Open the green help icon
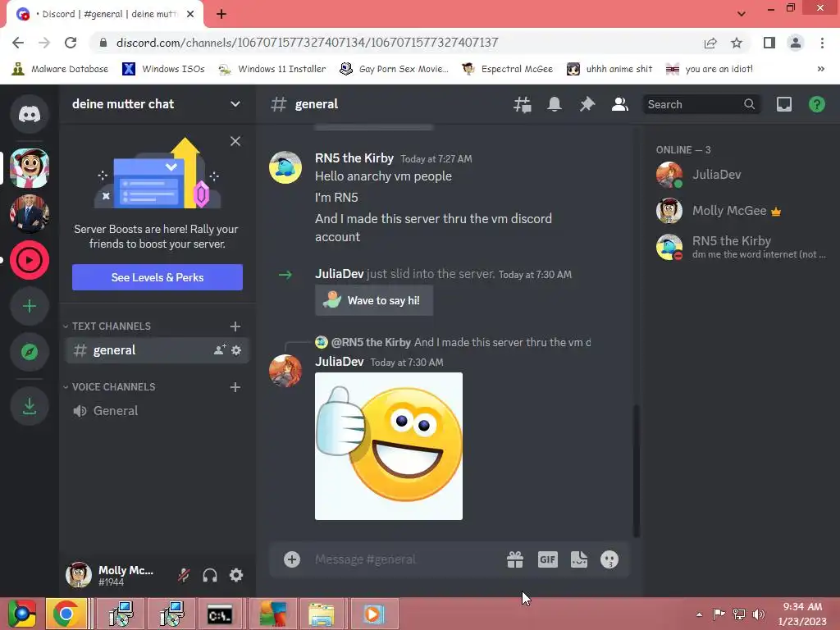840x630 pixels. 816,104
